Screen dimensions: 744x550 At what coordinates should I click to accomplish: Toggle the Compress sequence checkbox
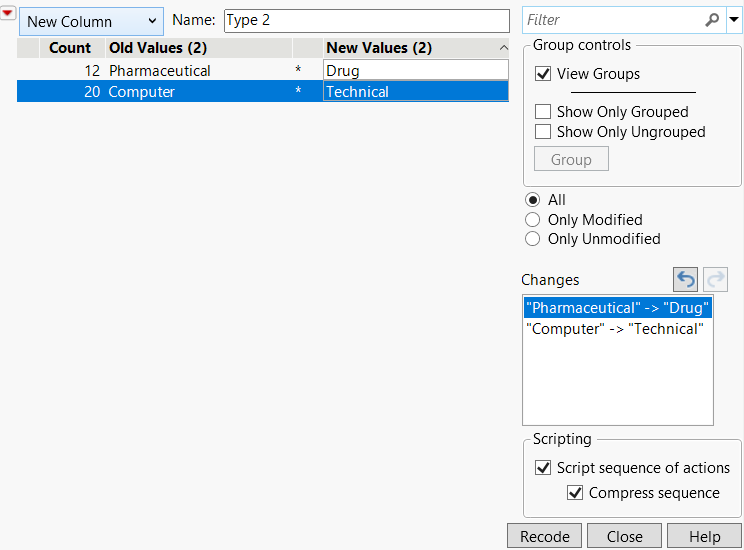pyautogui.click(x=575, y=493)
